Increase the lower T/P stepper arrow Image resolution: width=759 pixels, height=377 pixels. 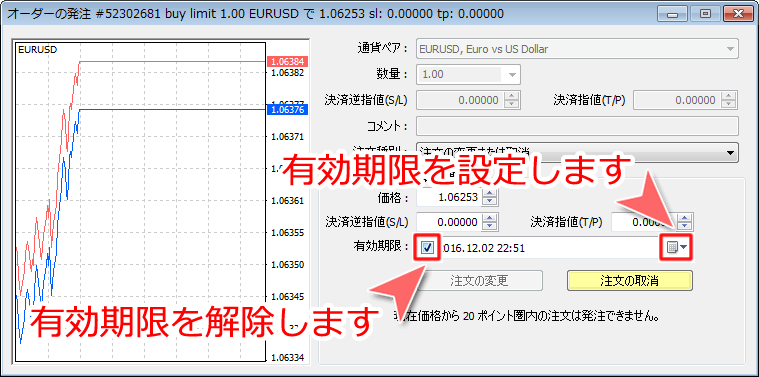coord(684,218)
